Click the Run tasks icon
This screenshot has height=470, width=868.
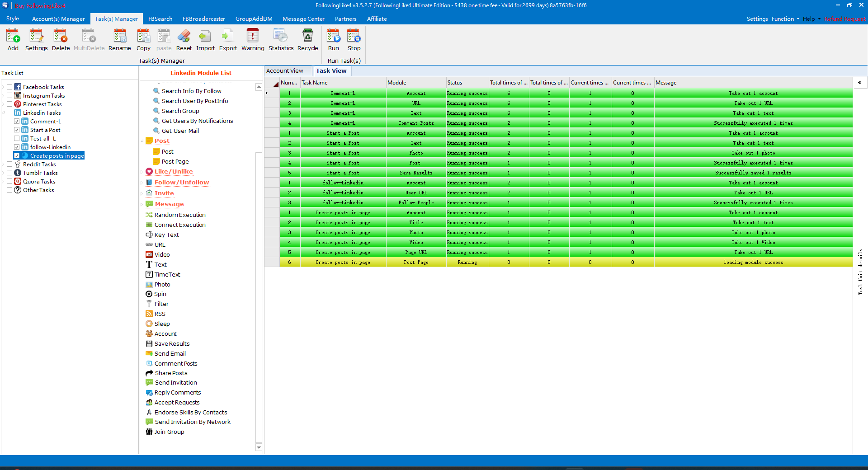pyautogui.click(x=333, y=40)
